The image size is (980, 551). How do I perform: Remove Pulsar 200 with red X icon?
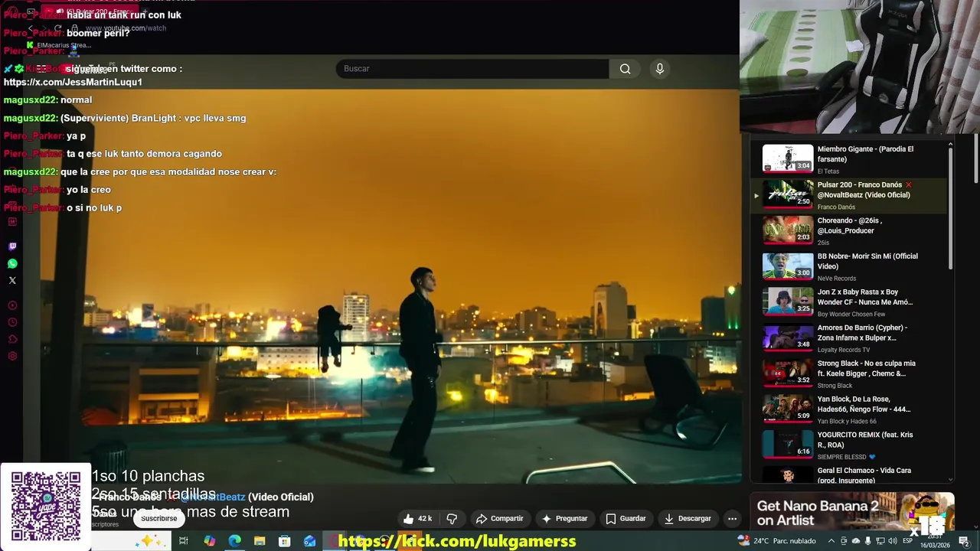point(909,185)
